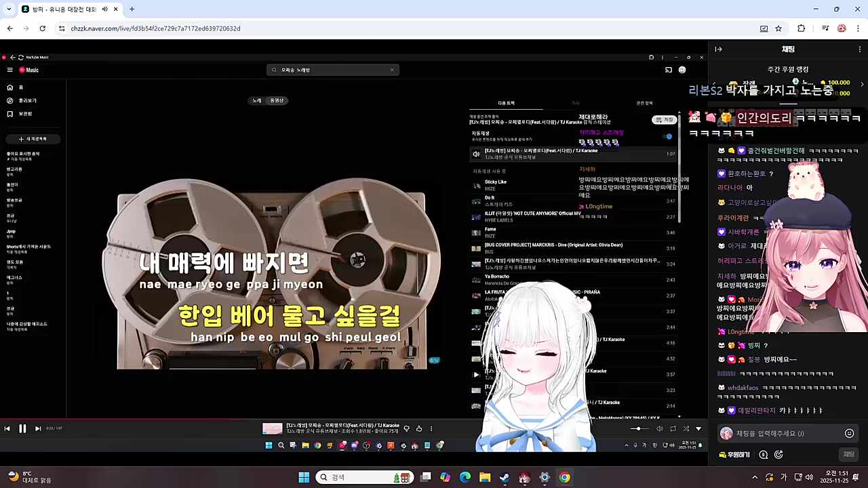This screenshot has width=868, height=488.
Task: Open the emoji picker in chat
Action: click(849, 433)
